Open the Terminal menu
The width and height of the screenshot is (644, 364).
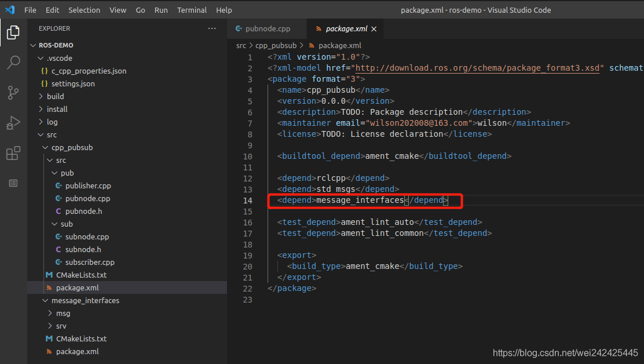pyautogui.click(x=192, y=10)
